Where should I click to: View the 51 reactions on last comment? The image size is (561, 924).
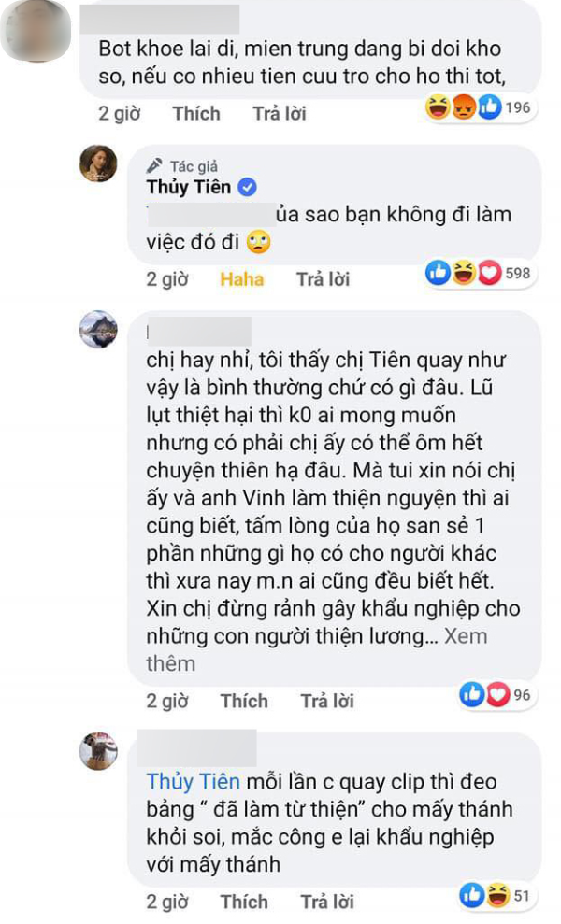pos(496,896)
